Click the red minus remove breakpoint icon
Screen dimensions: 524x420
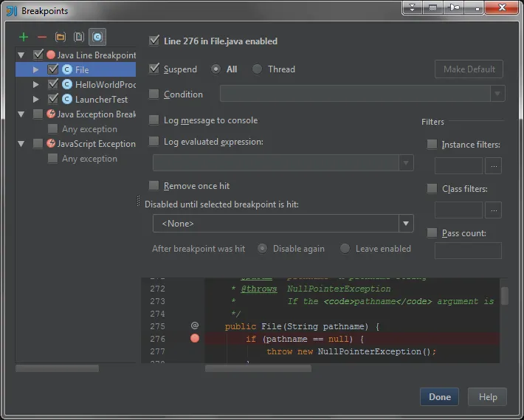pos(42,37)
